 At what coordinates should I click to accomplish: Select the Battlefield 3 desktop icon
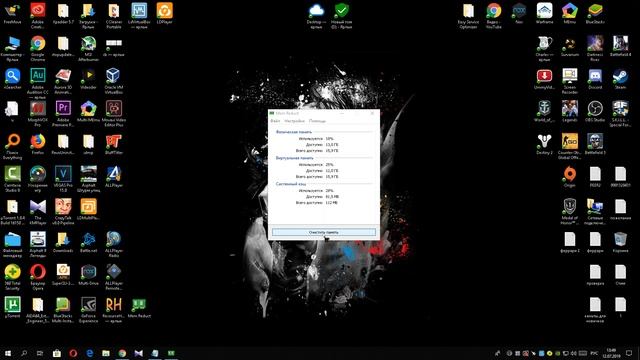pyautogui.click(x=595, y=144)
